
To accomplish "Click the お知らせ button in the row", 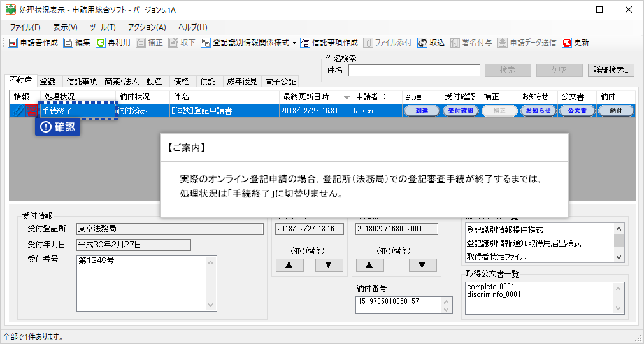I will tap(538, 111).
